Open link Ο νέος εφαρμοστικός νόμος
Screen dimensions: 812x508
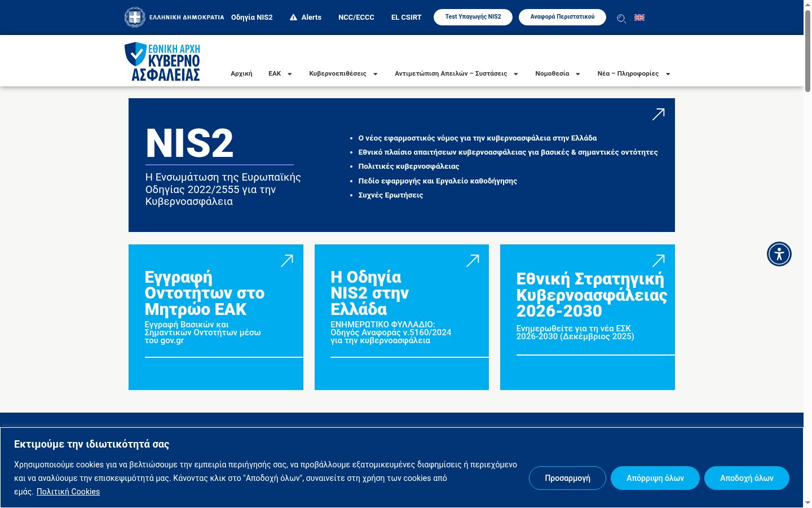point(478,138)
